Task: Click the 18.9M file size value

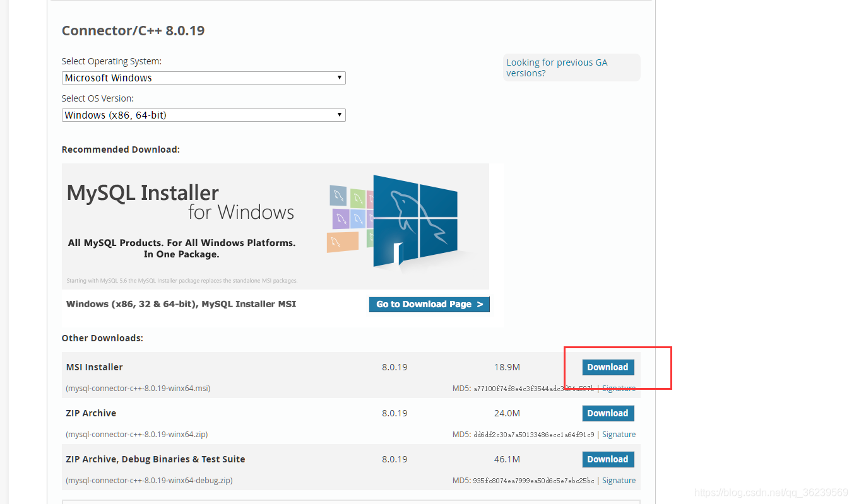Action: [x=507, y=367]
